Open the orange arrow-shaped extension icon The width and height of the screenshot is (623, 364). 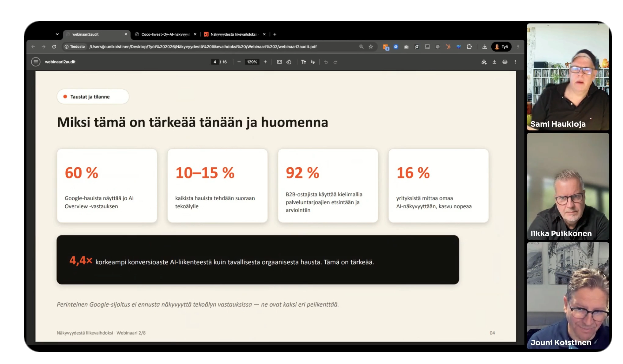(x=448, y=47)
